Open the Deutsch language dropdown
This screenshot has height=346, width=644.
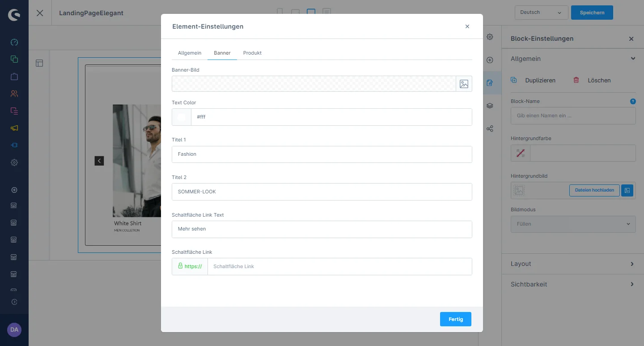(x=541, y=13)
